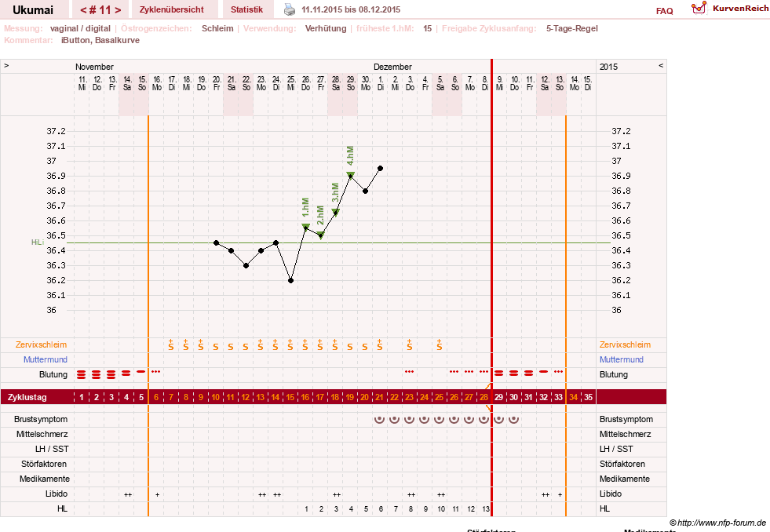Screen dimensions: 770x532
Task: Click the Dezember month header
Action: tap(392, 67)
